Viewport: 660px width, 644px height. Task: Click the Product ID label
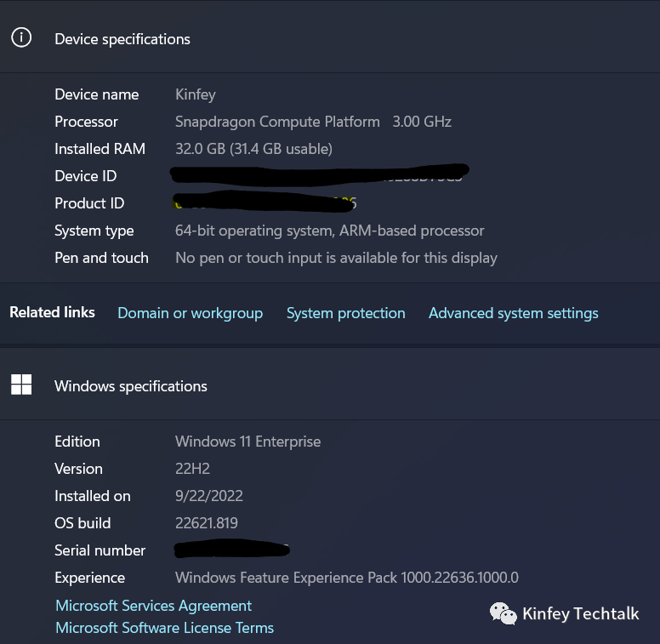click(89, 203)
